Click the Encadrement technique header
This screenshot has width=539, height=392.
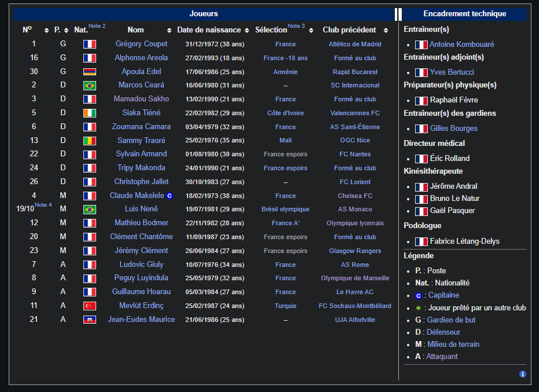pos(464,14)
